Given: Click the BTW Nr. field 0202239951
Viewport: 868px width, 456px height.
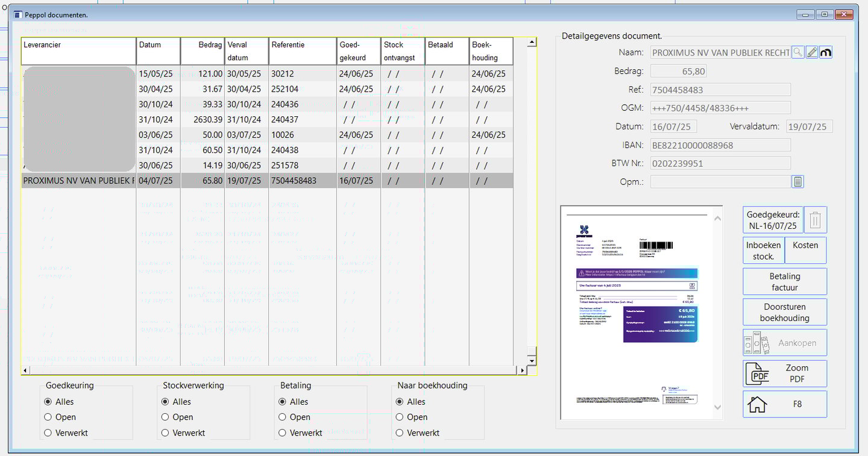Looking at the screenshot, I should tap(720, 163).
